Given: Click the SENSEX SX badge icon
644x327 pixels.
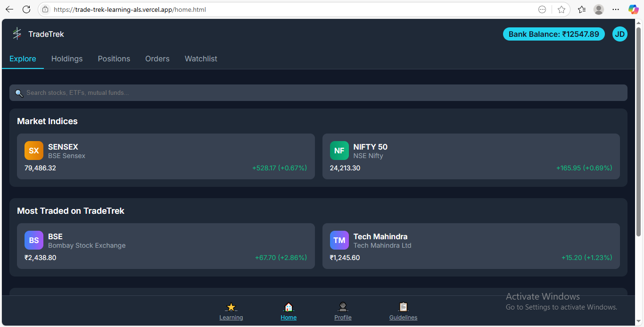Looking at the screenshot, I should (34, 151).
